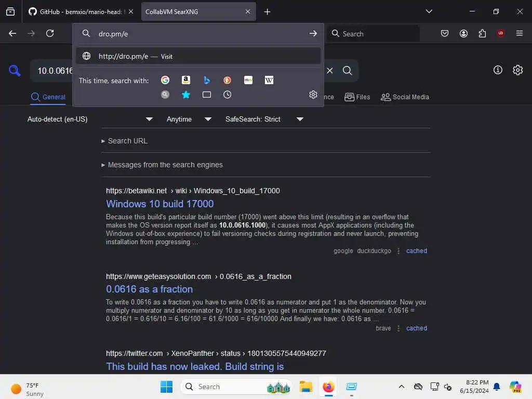Search in history via clock icon
This screenshot has height=399, width=532.
(x=228, y=95)
